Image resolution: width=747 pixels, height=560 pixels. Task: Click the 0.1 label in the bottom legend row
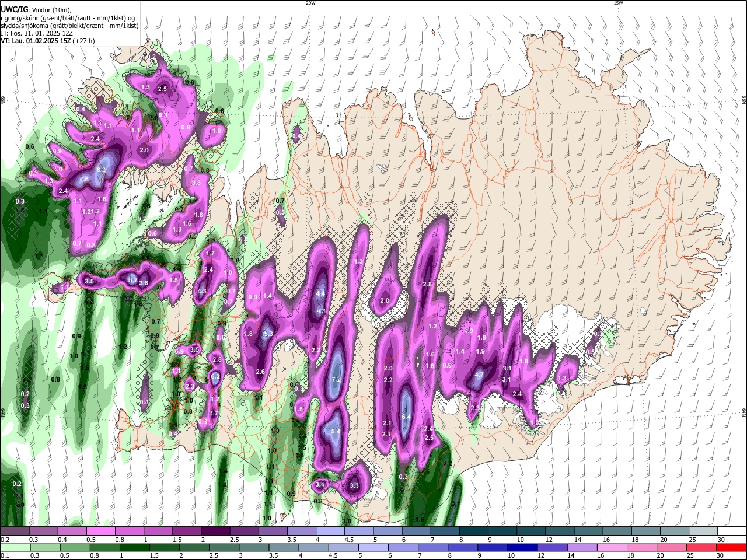(x=5, y=555)
